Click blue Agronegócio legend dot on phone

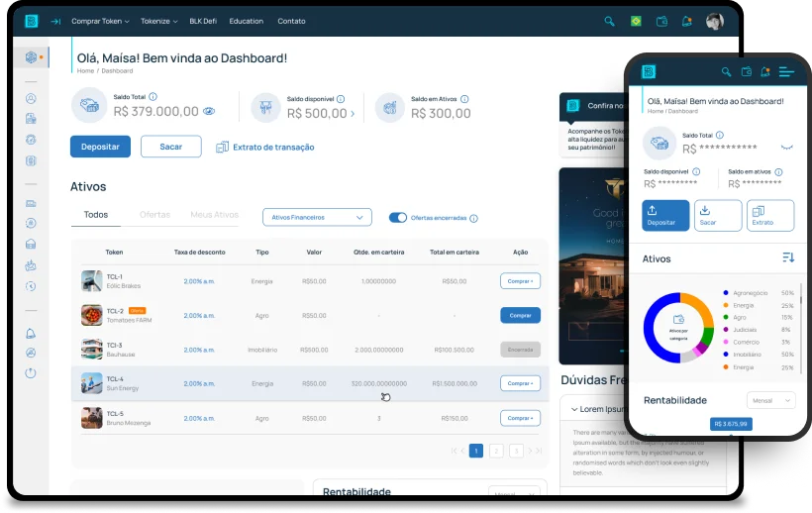click(726, 293)
